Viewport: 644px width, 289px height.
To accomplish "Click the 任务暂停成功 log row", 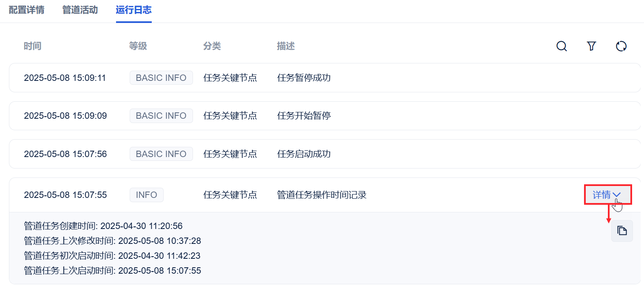I will 304,78.
